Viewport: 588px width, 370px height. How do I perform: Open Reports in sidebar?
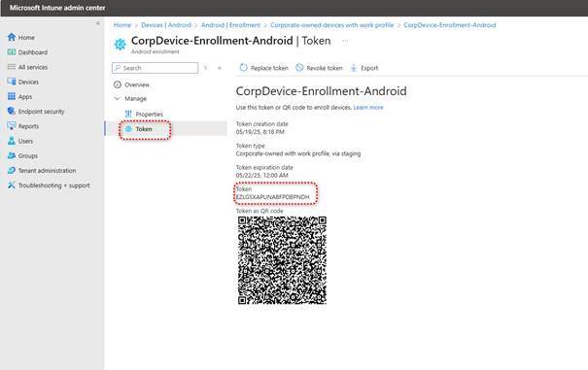(23, 126)
